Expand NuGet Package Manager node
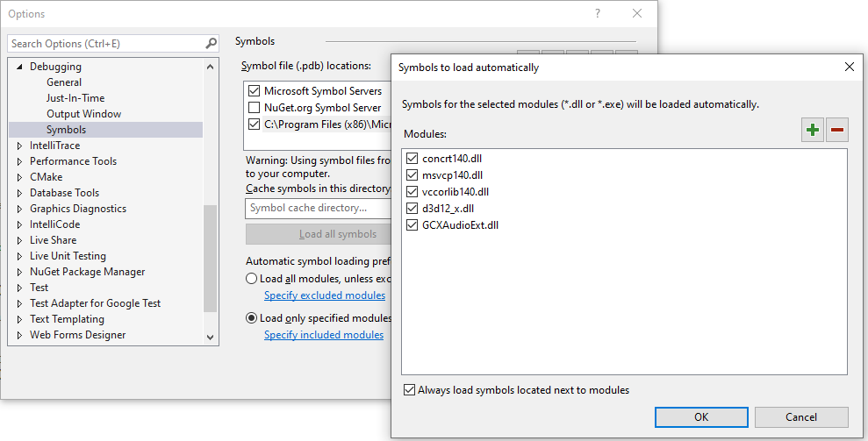 19,272
